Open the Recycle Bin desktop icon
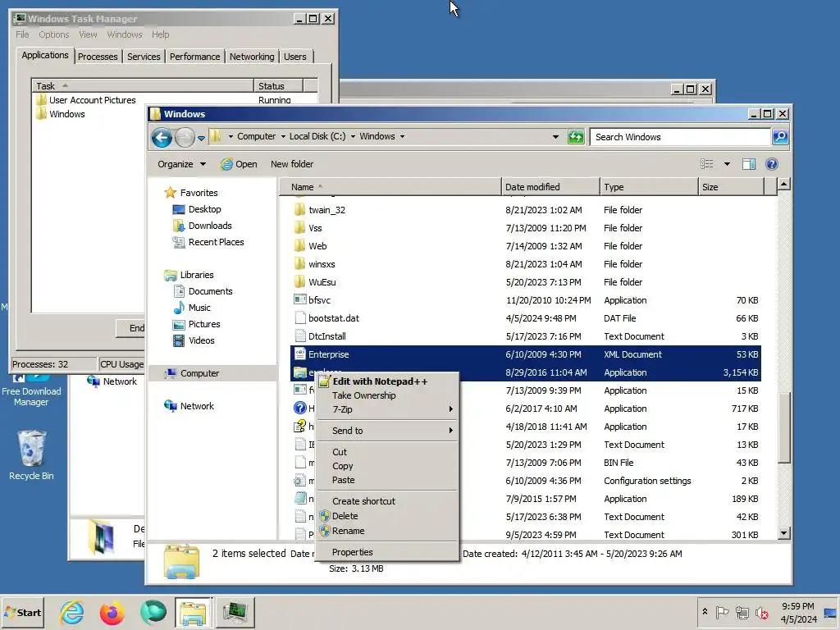Screen dimensions: 840x630 (x=31, y=454)
